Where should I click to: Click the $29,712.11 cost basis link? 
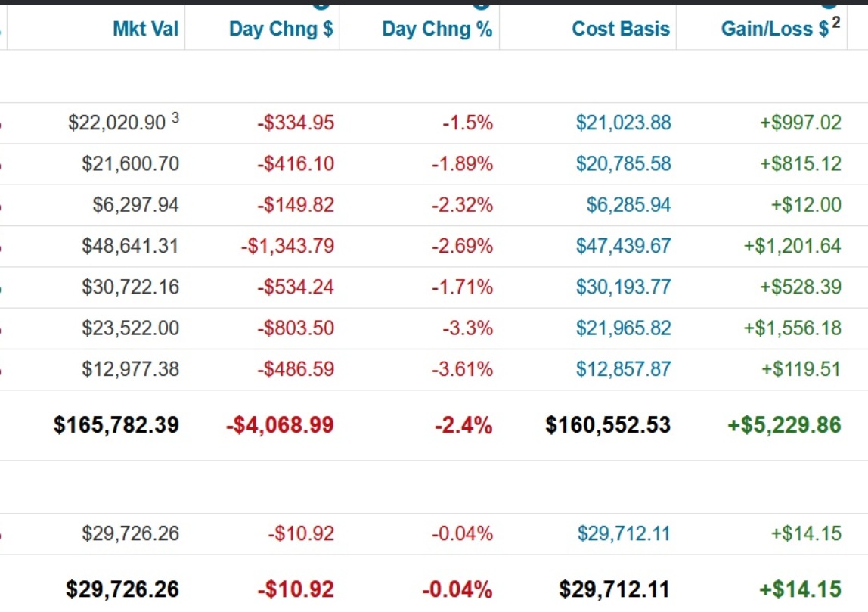pyautogui.click(x=624, y=533)
